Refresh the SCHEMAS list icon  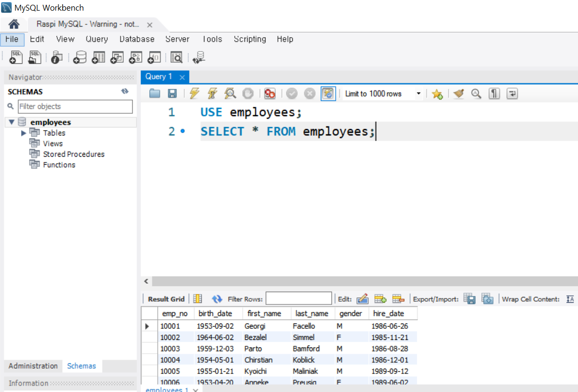[125, 91]
